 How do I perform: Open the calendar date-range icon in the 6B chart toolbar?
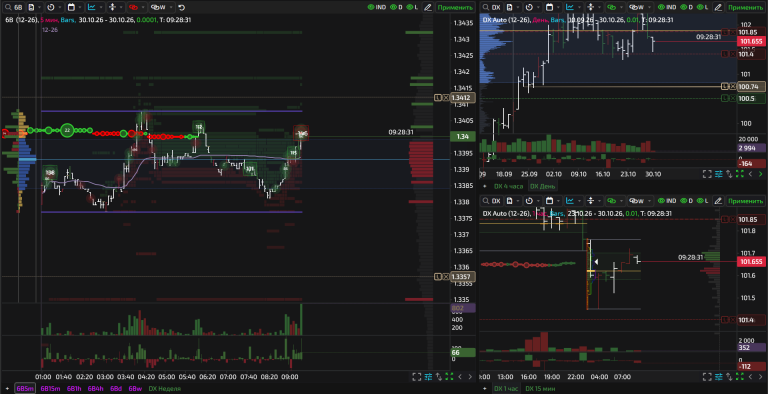71,7
